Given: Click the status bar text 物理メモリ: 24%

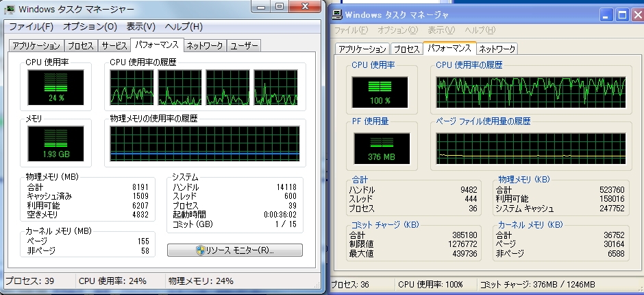Looking at the screenshot, I should click(x=201, y=281).
